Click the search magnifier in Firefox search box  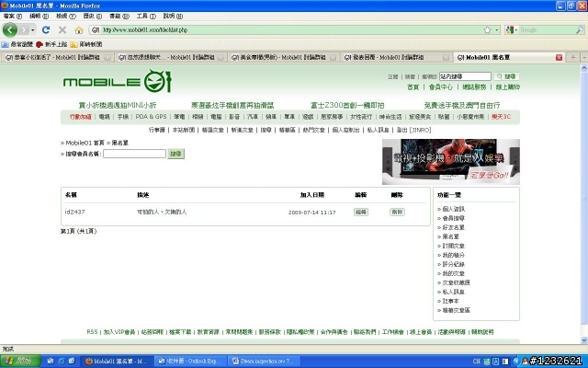point(580,30)
